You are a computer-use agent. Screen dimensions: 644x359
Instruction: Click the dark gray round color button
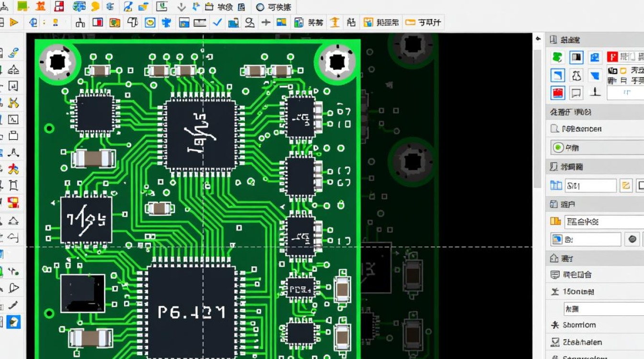click(632, 239)
